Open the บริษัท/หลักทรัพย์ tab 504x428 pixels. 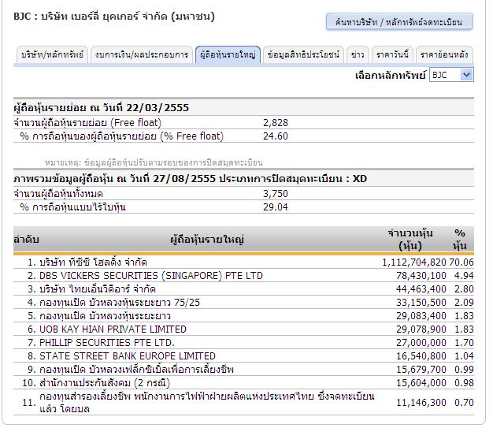click(x=52, y=54)
